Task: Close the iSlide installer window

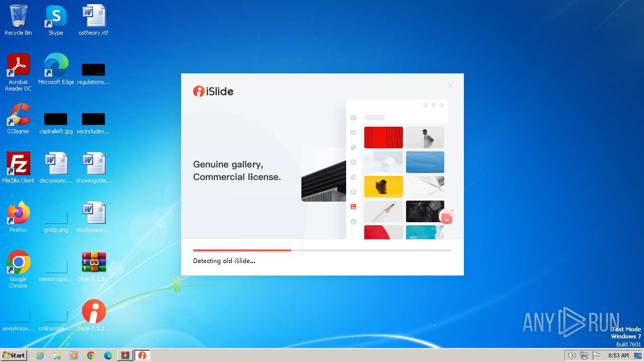Action: click(450, 86)
